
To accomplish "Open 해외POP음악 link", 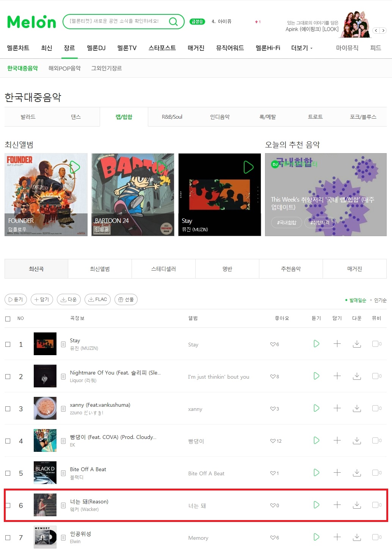I will click(x=64, y=68).
